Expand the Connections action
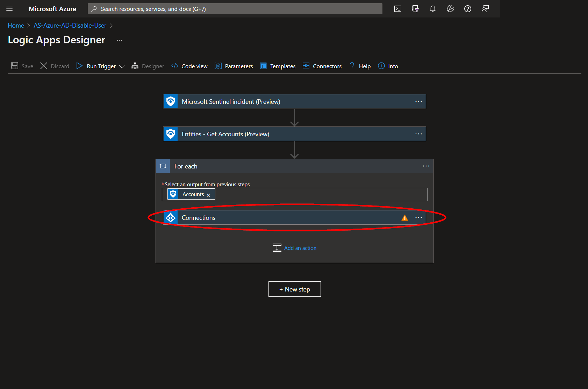Image resolution: width=588 pixels, height=389 pixels. (x=294, y=217)
